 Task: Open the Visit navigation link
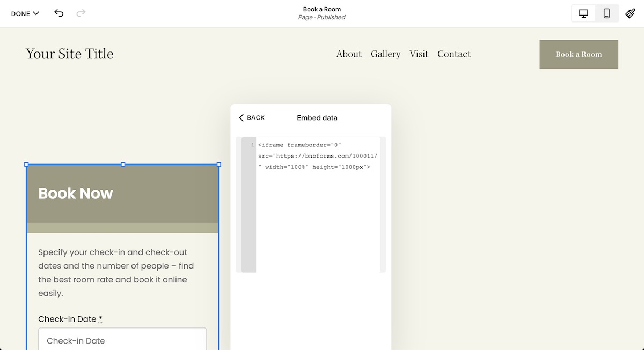point(419,54)
